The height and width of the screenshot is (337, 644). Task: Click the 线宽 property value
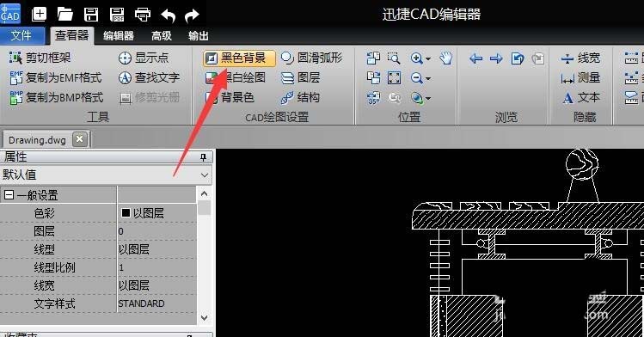(x=156, y=285)
